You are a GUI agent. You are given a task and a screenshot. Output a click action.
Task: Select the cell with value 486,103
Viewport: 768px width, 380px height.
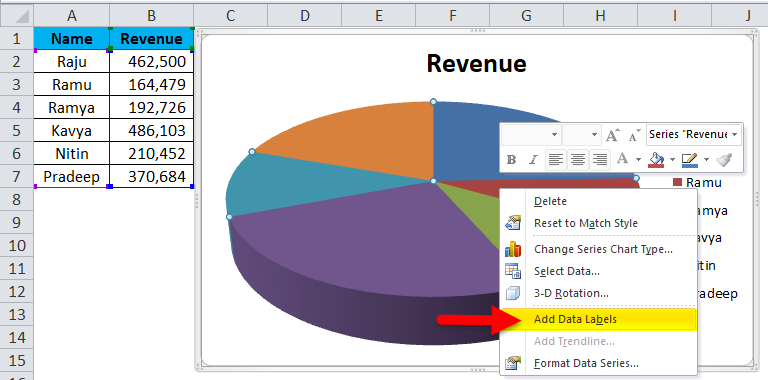[151, 130]
